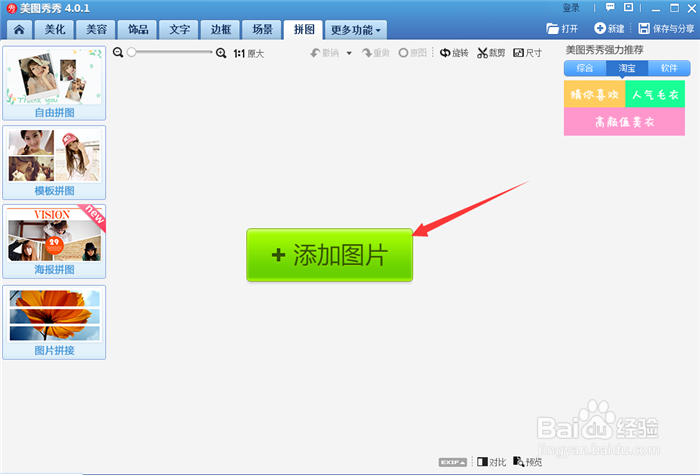Click the 原图 original image button

tap(412, 53)
